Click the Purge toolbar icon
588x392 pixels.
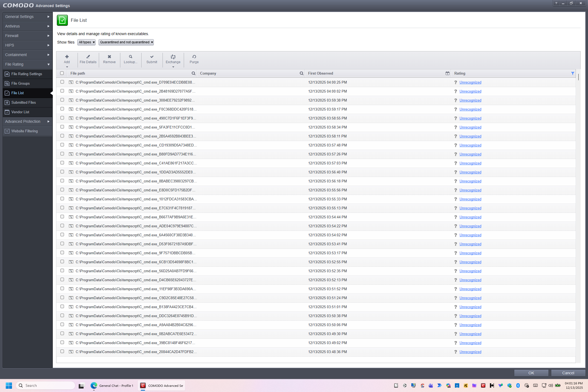pyautogui.click(x=194, y=57)
